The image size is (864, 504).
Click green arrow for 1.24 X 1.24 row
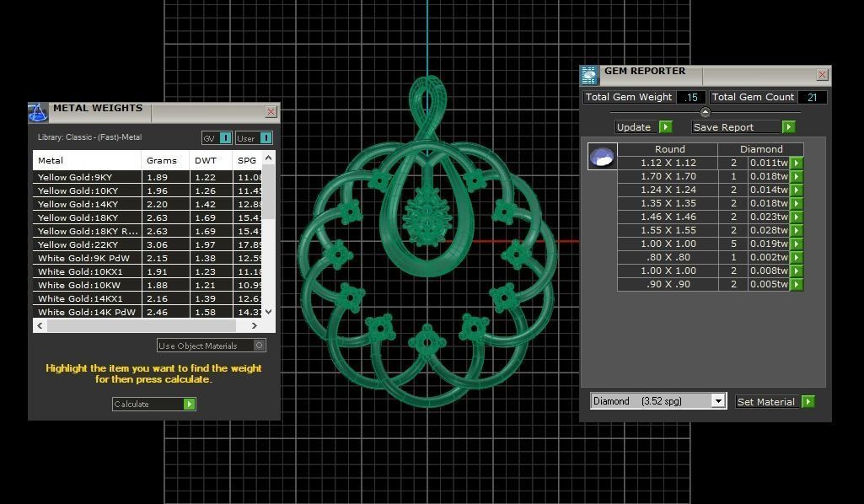[x=797, y=190]
